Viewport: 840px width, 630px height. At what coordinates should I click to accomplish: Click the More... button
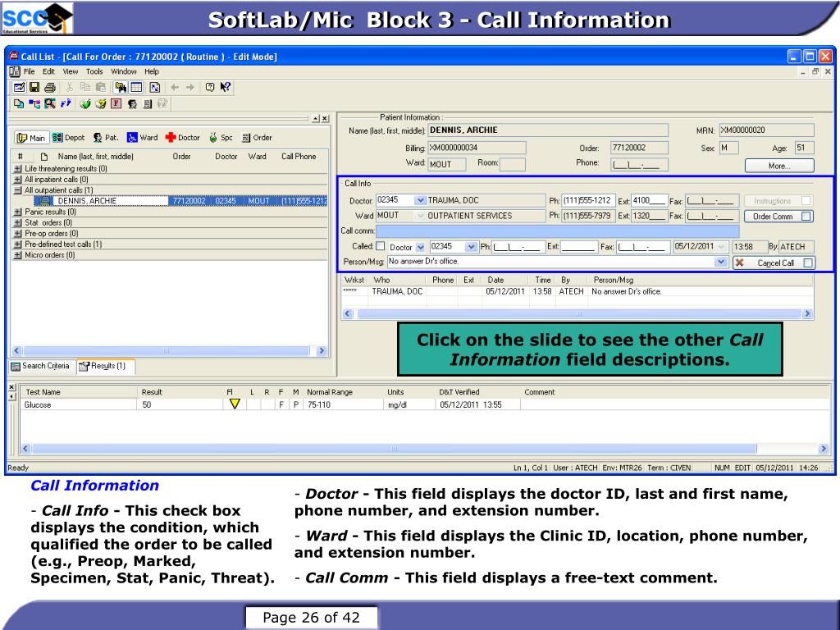click(779, 166)
